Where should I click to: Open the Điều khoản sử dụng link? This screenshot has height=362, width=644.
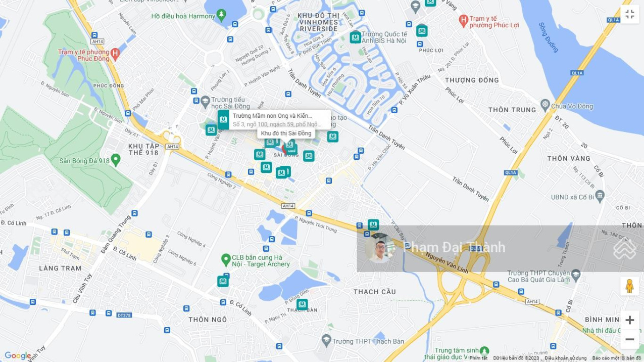coord(566,358)
